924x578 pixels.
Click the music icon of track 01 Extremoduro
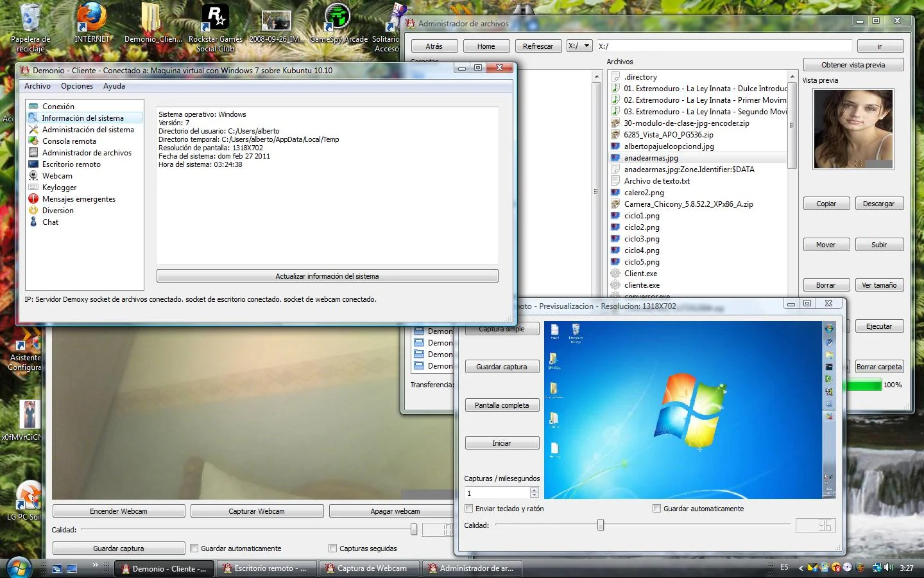pyautogui.click(x=615, y=89)
